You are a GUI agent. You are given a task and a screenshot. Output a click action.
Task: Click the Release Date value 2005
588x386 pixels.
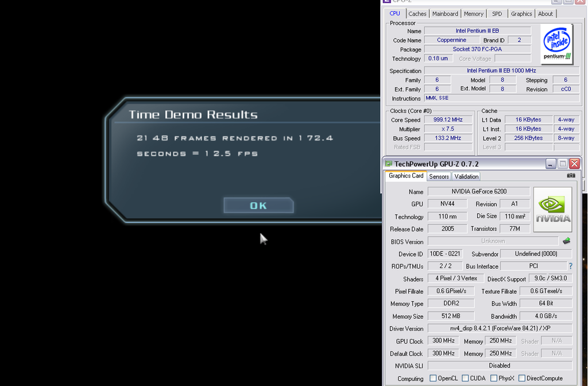[447, 229]
